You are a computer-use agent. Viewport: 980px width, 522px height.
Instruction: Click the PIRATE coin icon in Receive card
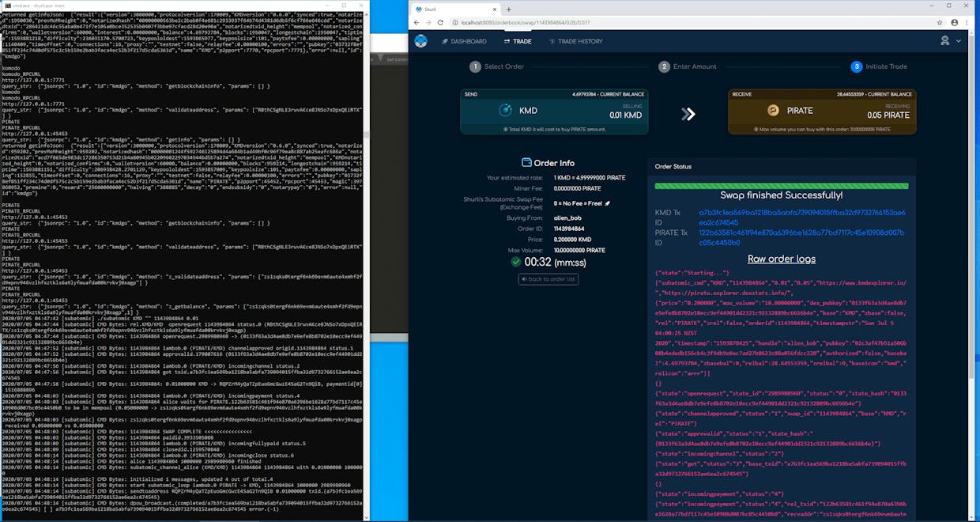(x=773, y=111)
